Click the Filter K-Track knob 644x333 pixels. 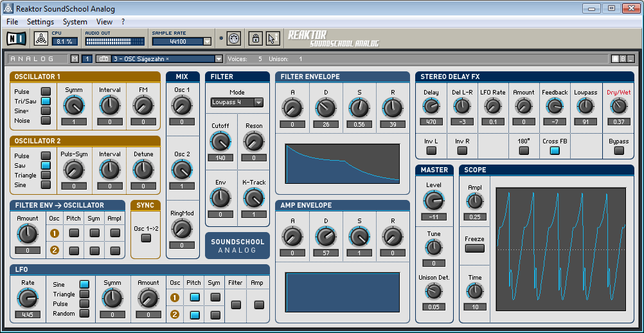[x=253, y=199]
